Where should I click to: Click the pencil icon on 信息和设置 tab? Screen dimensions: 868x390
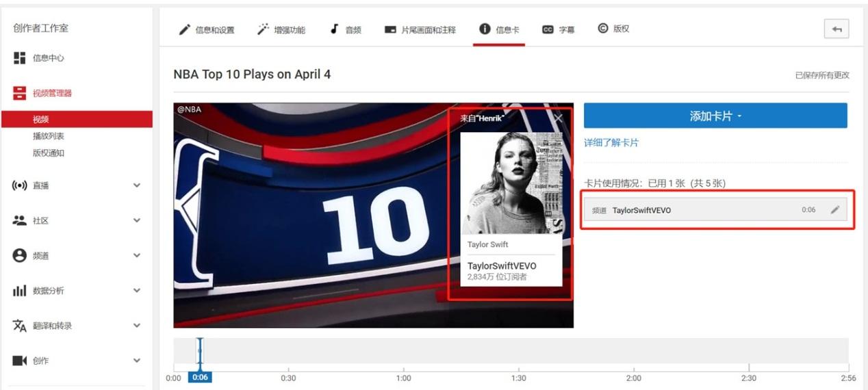tap(184, 29)
